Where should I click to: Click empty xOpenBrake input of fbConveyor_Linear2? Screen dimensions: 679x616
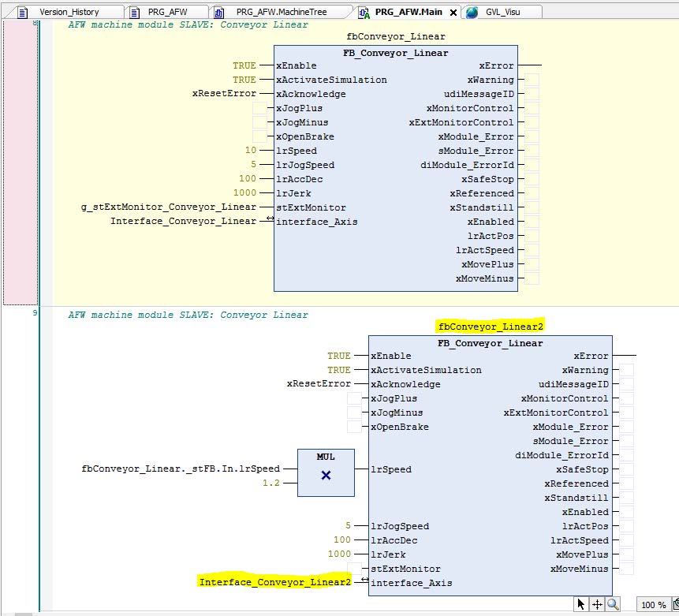pos(354,427)
